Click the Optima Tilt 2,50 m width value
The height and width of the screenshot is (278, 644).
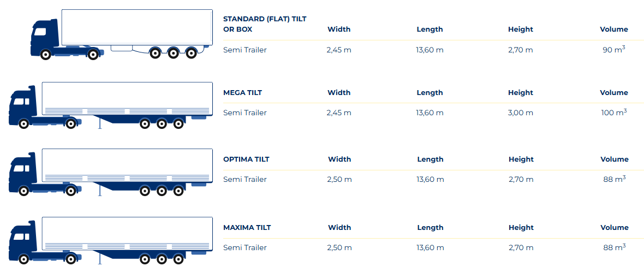[x=339, y=179]
